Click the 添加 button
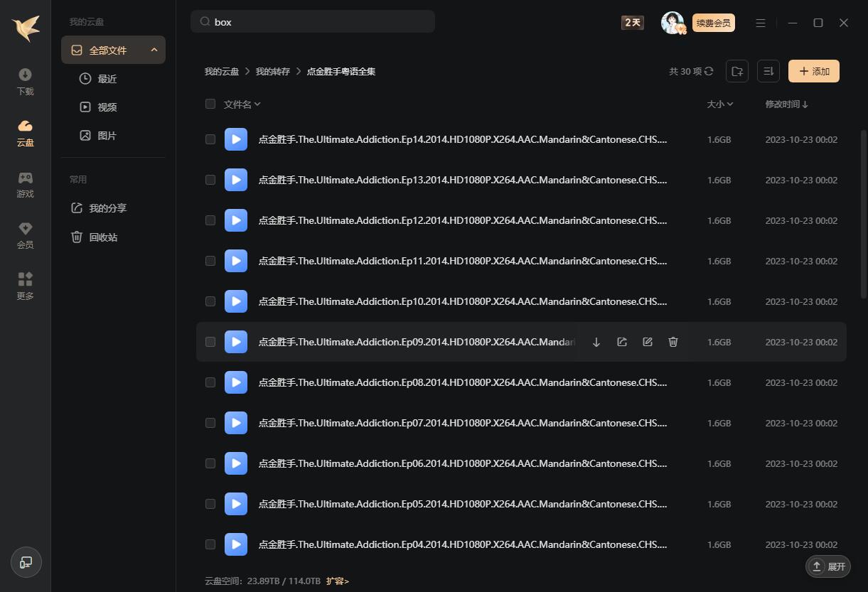Viewport: 868px width, 592px height. pyautogui.click(x=814, y=71)
